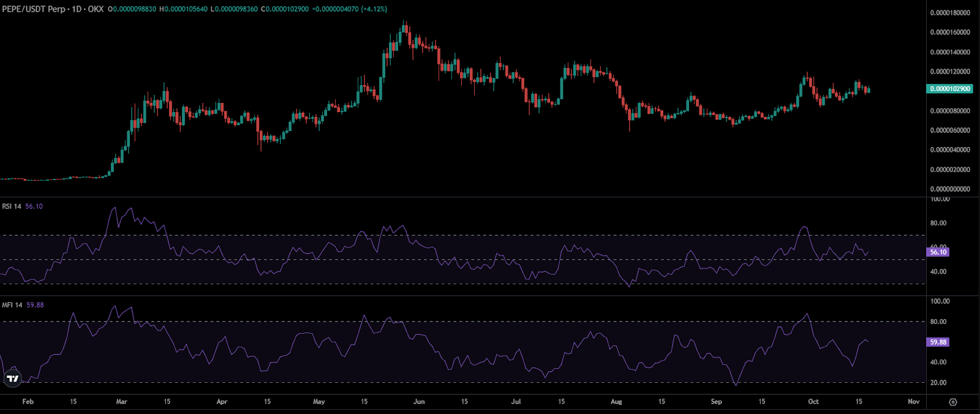Click Jun on the time axis

[419, 402]
